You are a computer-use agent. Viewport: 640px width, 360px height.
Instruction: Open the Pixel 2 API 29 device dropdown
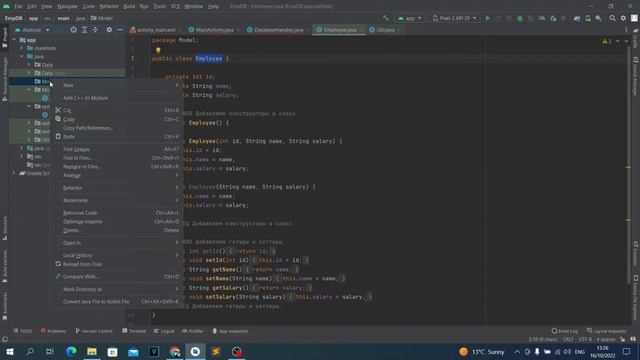(x=454, y=18)
